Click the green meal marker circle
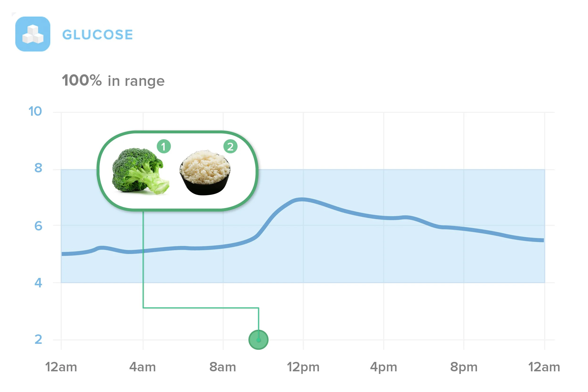 tap(258, 340)
